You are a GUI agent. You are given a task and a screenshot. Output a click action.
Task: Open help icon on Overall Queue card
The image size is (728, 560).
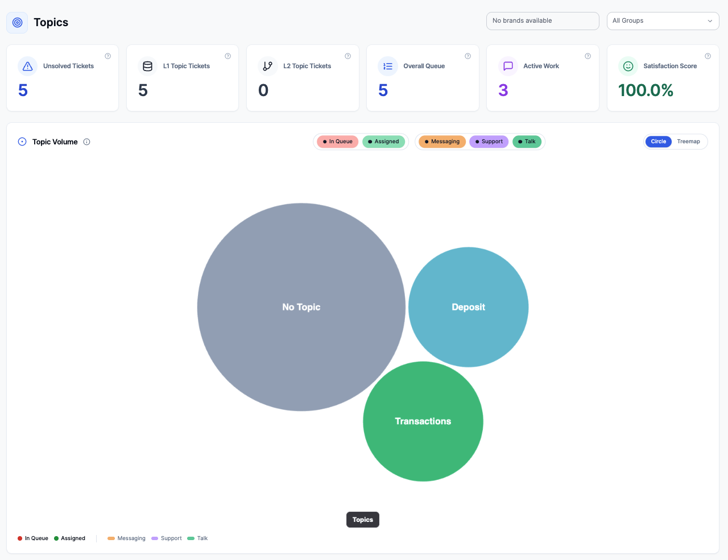coord(468,56)
